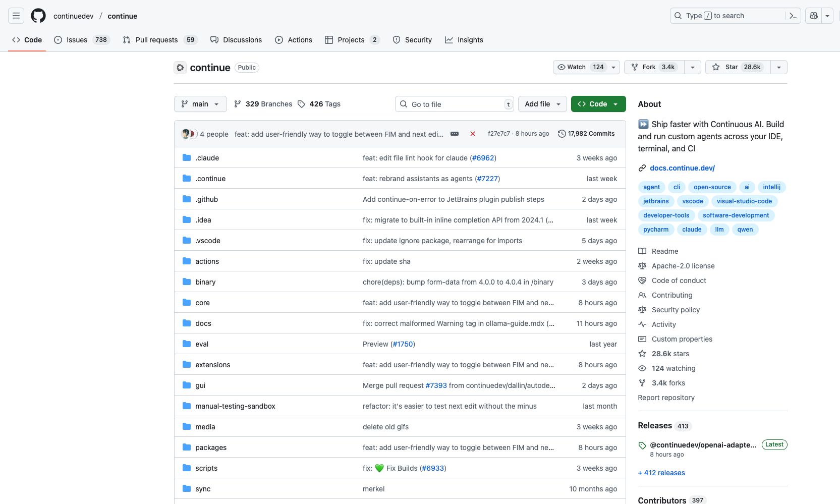840x504 pixels.
Task: Open the .claude folder
Action: coord(207,158)
